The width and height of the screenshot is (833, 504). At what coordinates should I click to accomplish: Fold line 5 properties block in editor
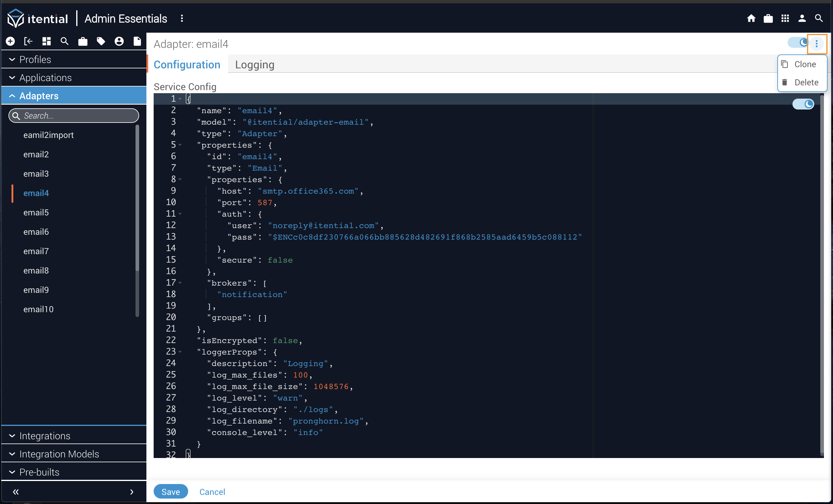pos(180,145)
